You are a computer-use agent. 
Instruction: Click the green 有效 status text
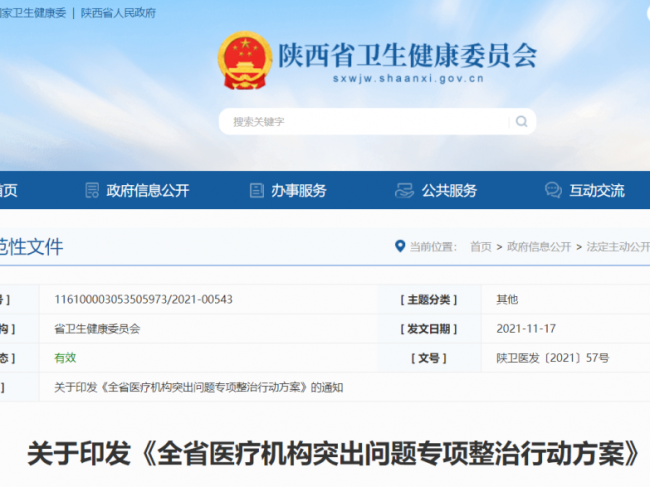point(65,358)
